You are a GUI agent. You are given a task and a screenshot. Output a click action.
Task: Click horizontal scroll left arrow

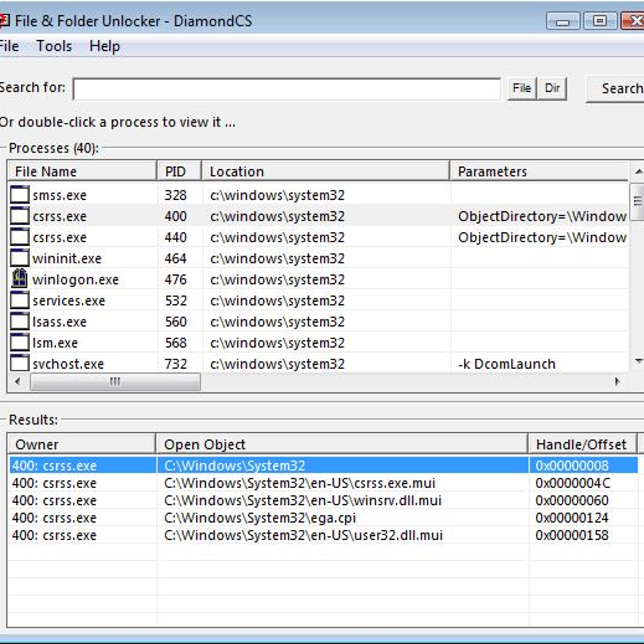(18, 381)
